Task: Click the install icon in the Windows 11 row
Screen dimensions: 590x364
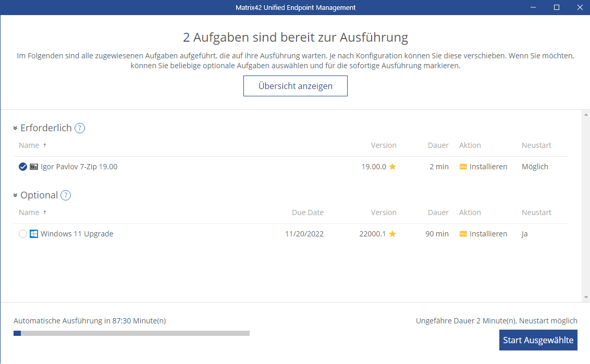Action: point(463,234)
